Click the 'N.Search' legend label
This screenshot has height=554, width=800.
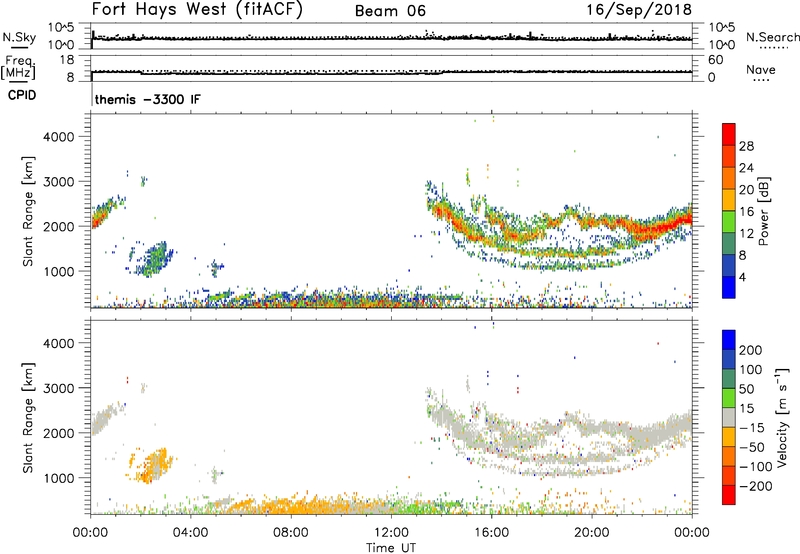(772, 37)
